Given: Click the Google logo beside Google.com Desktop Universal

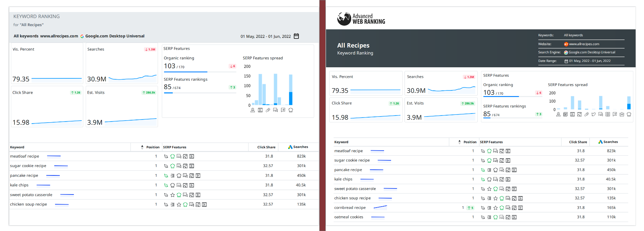Looking at the screenshot, I should coord(82,36).
